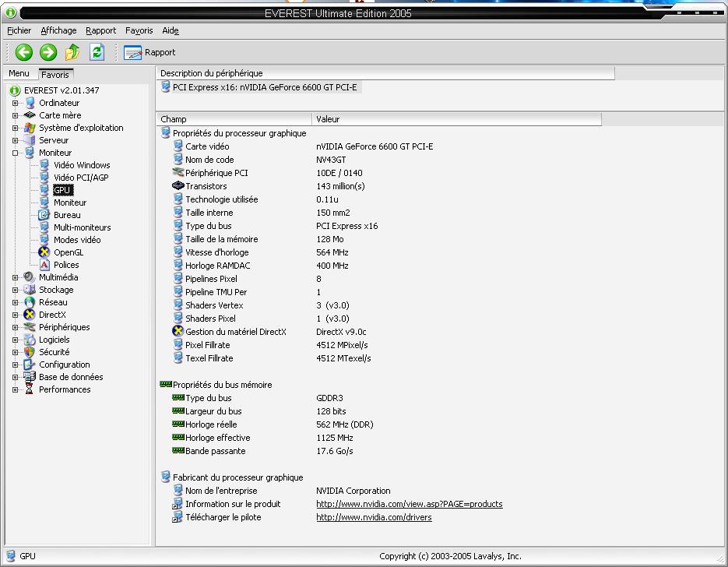The image size is (728, 567).
Task: Select the Polices tree item icon
Action: 44,265
